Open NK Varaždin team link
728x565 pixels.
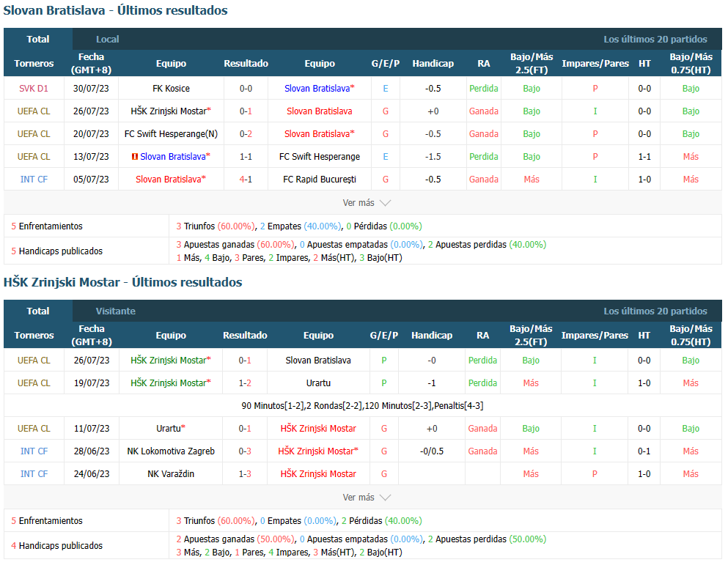click(x=170, y=474)
